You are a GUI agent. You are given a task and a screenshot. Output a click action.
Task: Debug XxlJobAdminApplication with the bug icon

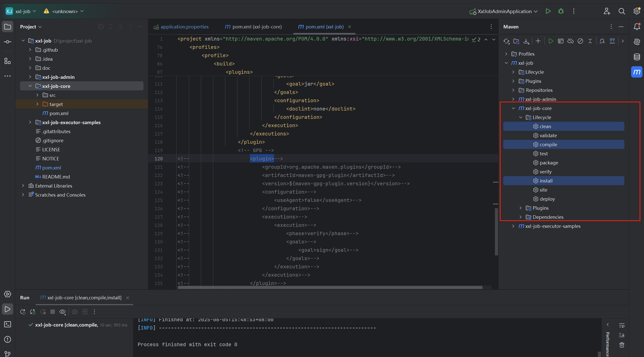coord(561,11)
